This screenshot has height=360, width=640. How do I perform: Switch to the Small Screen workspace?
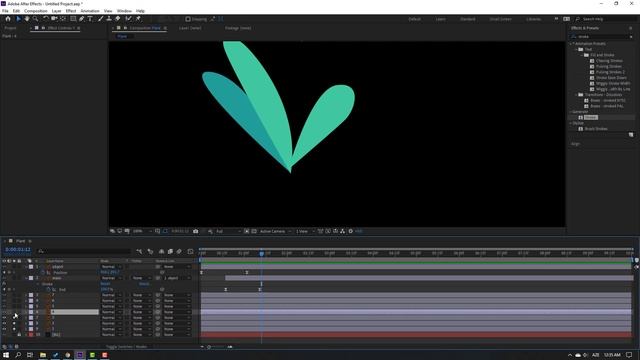click(500, 19)
